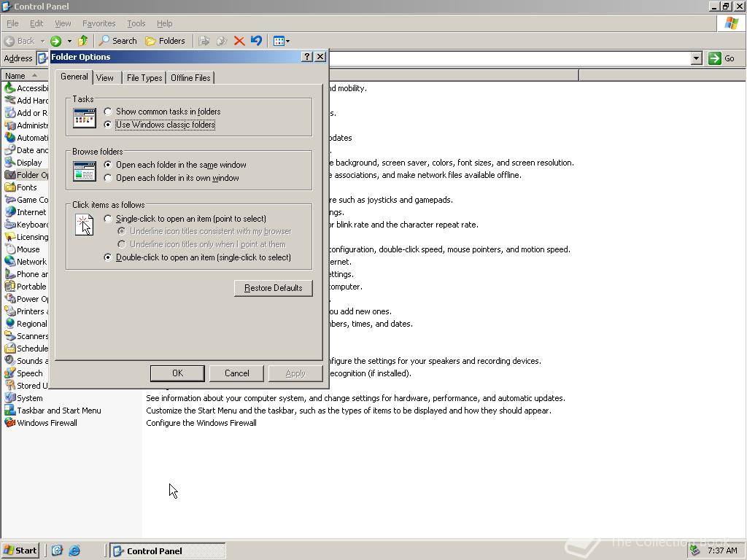This screenshot has width=747, height=560.
Task: Select the Windows Firewall icon
Action: click(x=10, y=423)
